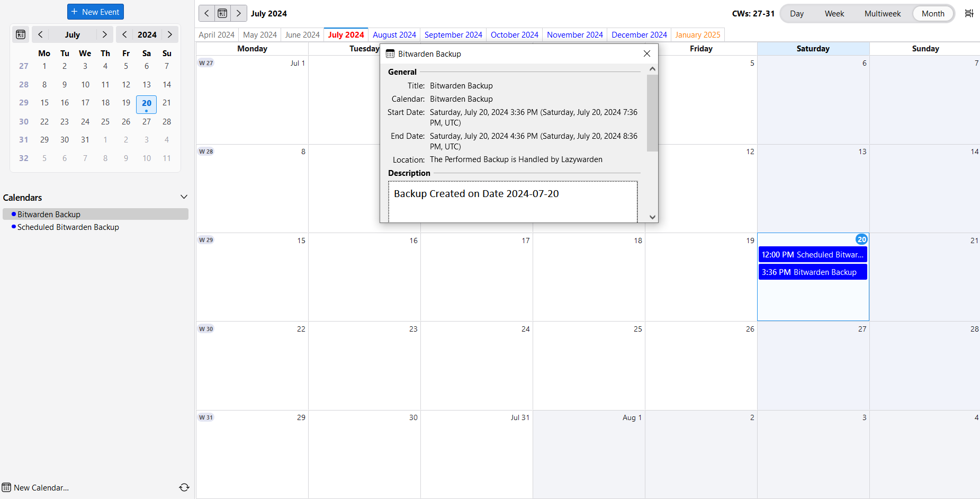The width and height of the screenshot is (980, 499).
Task: Select day 20 in mini calendar
Action: click(x=147, y=104)
